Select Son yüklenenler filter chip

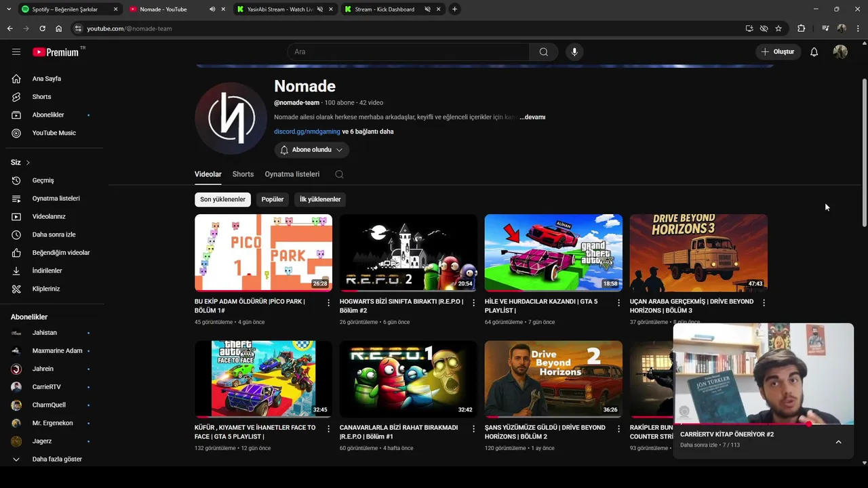pyautogui.click(x=222, y=199)
